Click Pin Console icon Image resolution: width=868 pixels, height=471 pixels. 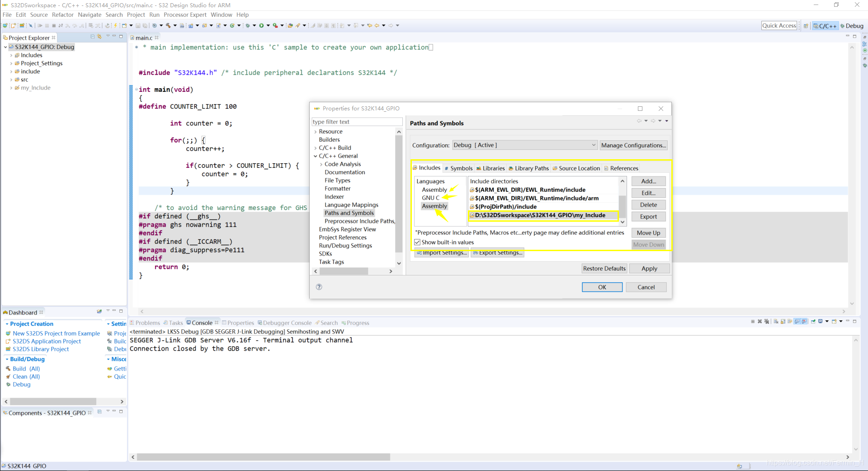click(x=813, y=321)
